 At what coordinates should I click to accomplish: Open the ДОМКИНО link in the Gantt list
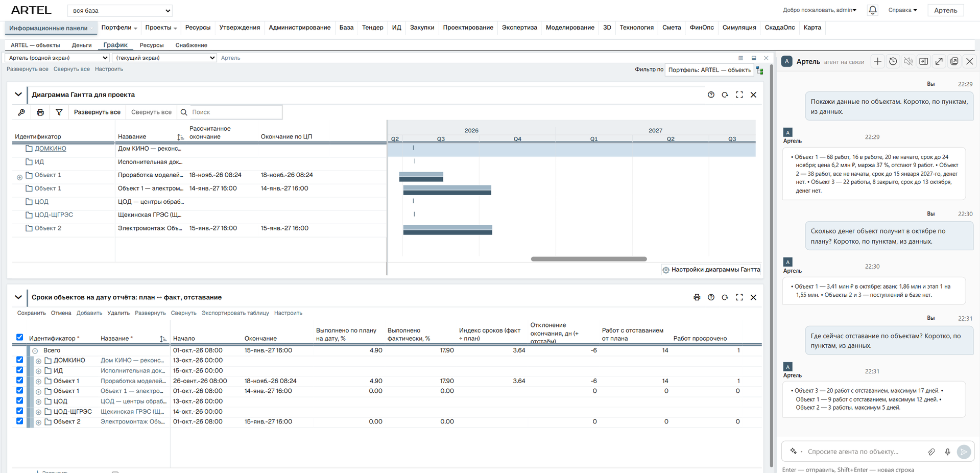51,149
